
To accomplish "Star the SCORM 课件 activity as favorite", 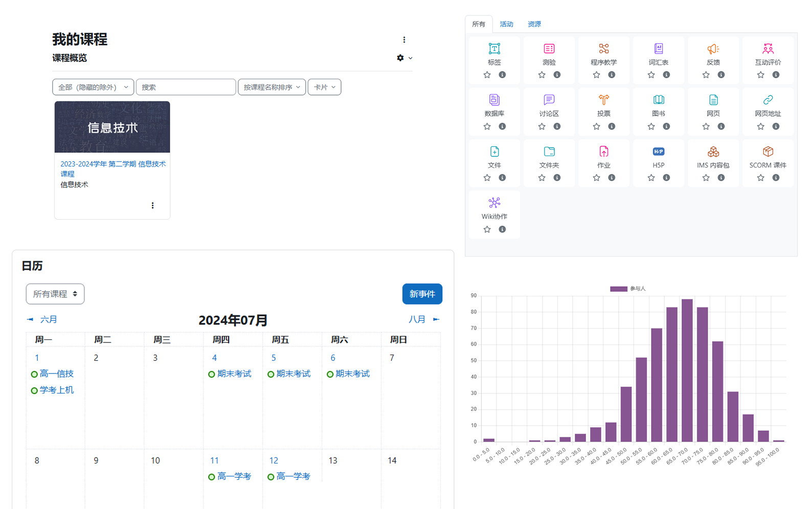I will (760, 177).
